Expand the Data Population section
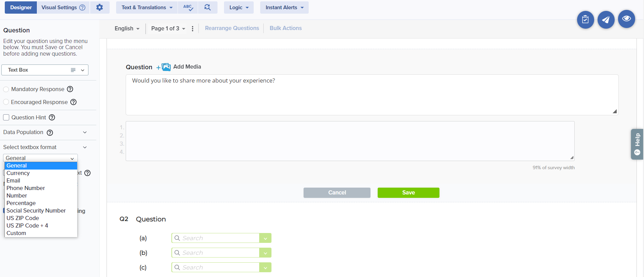The height and width of the screenshot is (277, 644). pos(85,132)
